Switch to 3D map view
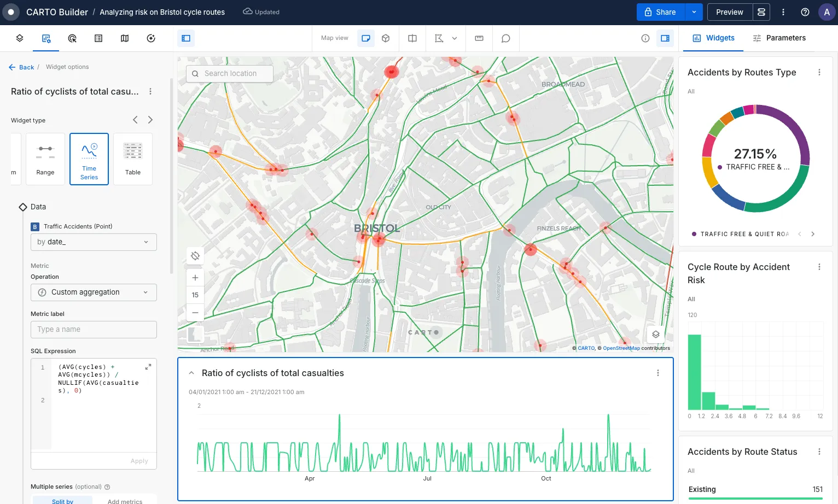The width and height of the screenshot is (838, 504). pos(386,38)
